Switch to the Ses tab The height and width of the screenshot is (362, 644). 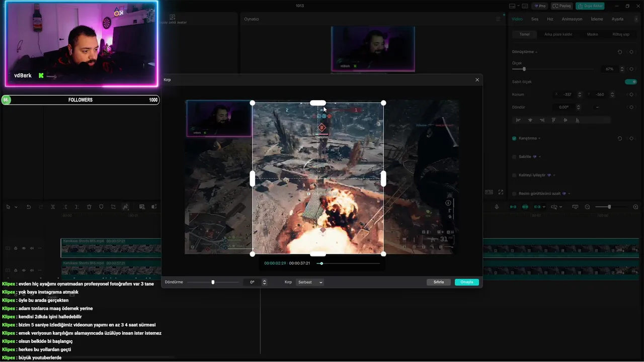(535, 19)
